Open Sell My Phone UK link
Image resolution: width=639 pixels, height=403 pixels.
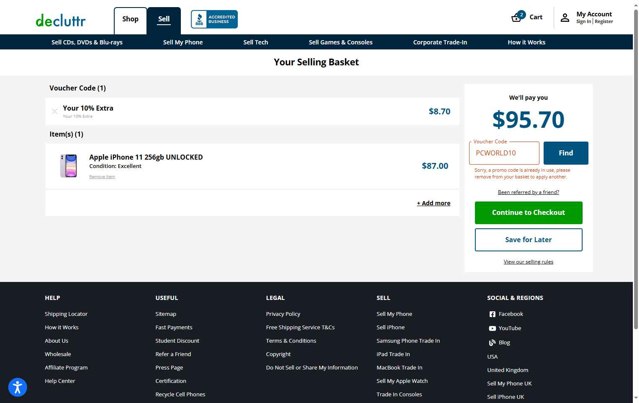[509, 383]
